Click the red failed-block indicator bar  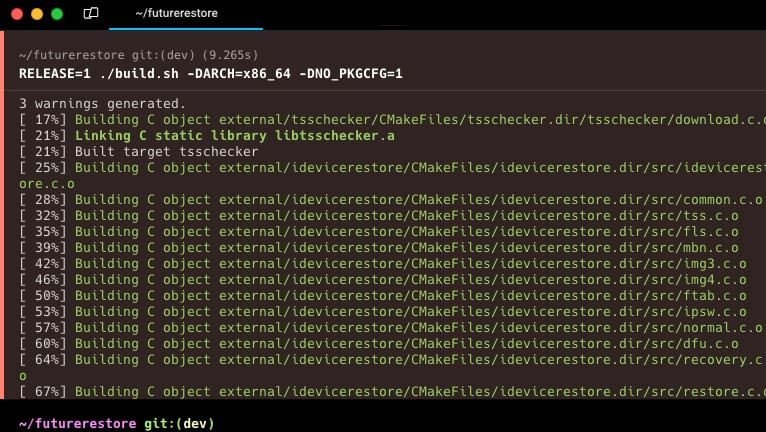click(2, 215)
